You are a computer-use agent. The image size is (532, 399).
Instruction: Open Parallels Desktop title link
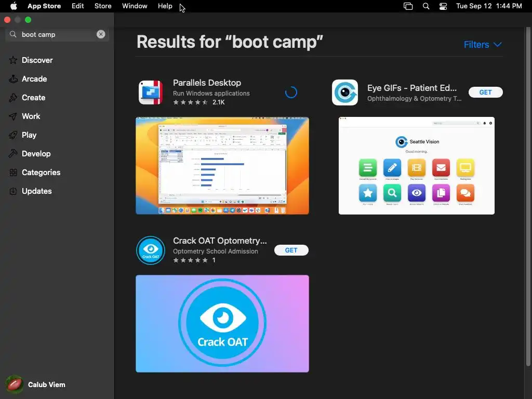tap(207, 83)
